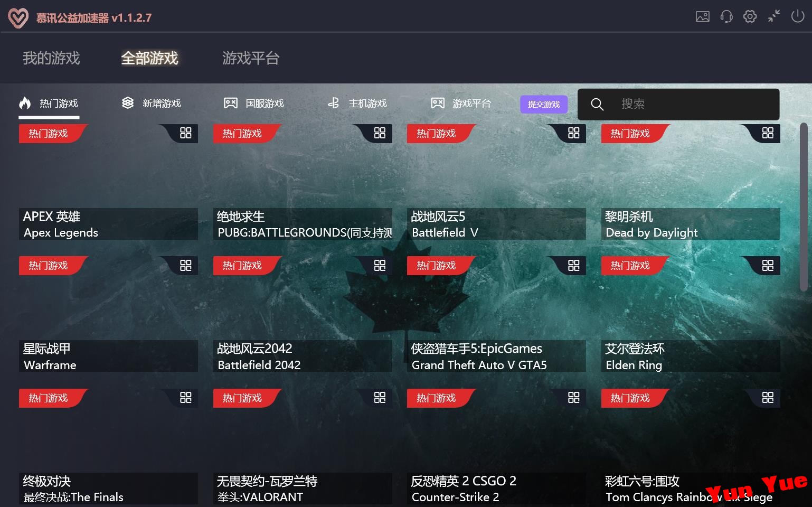
Task: Click the grid icon on 侠盗猎车手5 card
Action: point(574,266)
